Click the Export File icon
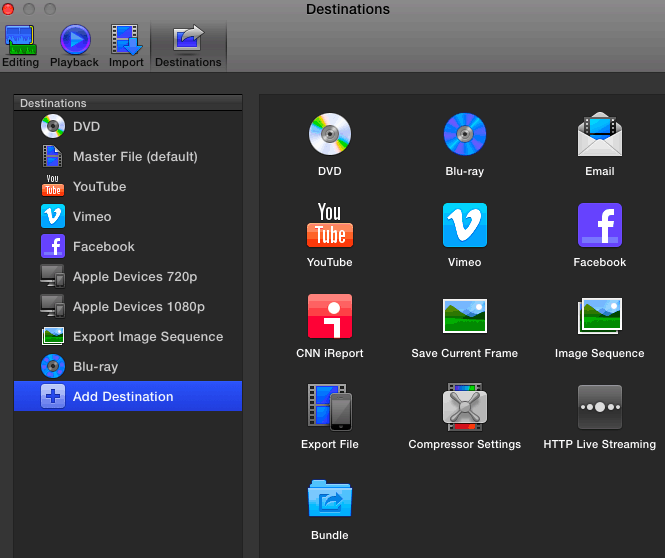The image size is (665, 558). click(330, 407)
